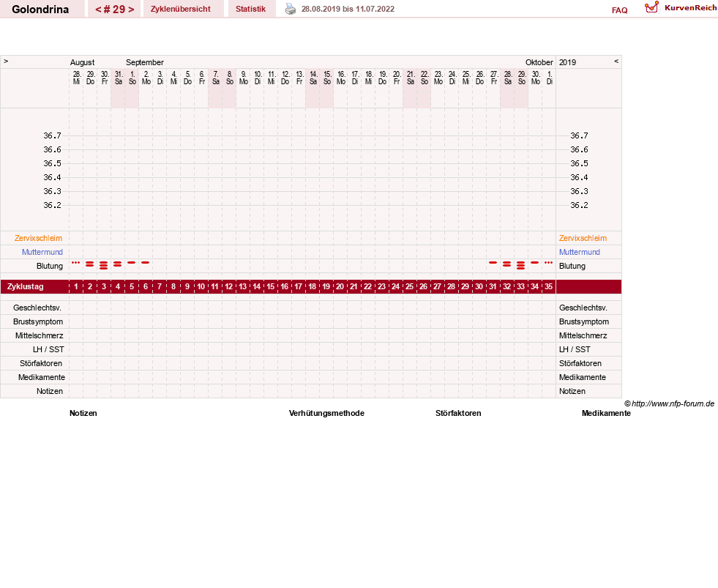Select spotting dots on cycle day 35
Screen dimensions: 718x588
(549, 263)
